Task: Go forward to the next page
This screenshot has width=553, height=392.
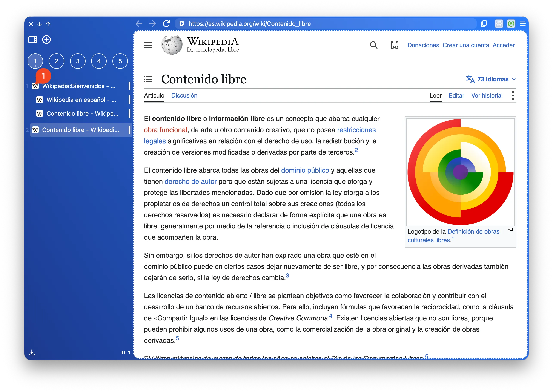Action: coord(153,24)
